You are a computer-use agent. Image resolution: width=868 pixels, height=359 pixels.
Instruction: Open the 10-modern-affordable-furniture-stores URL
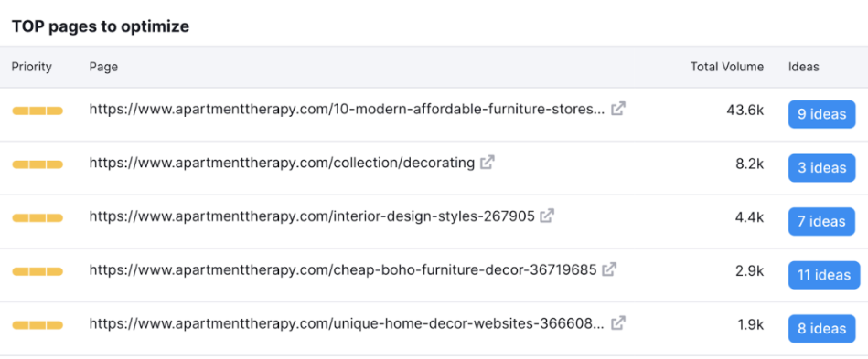347,109
